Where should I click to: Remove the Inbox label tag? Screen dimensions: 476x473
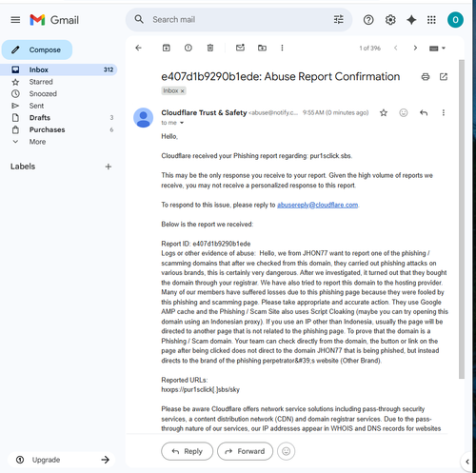point(182,91)
